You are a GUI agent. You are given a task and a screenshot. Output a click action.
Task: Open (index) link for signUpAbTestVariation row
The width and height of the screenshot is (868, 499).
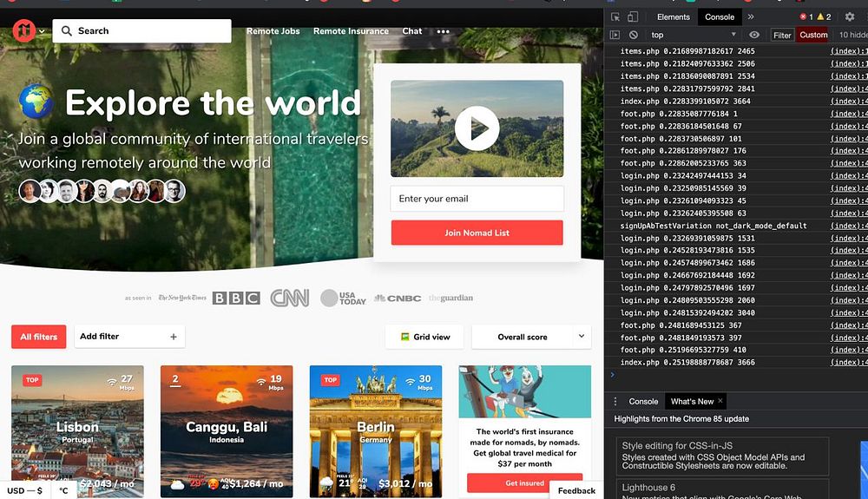(x=849, y=226)
